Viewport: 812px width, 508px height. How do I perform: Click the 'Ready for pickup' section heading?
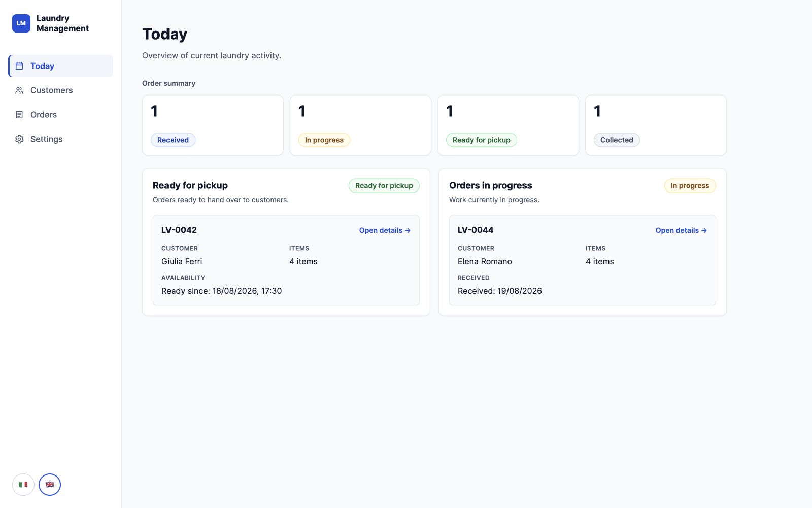click(190, 185)
